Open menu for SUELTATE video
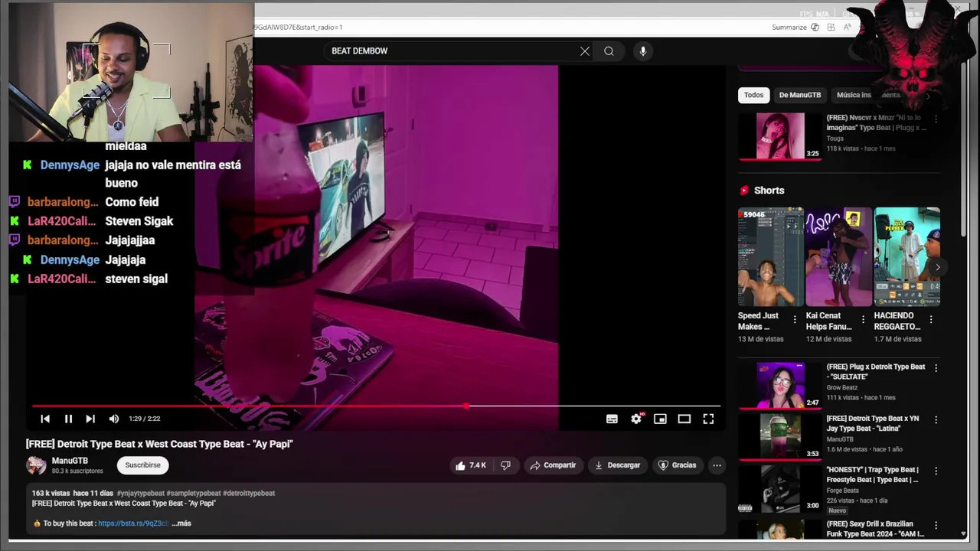The width and height of the screenshot is (980, 551). pyautogui.click(x=936, y=368)
